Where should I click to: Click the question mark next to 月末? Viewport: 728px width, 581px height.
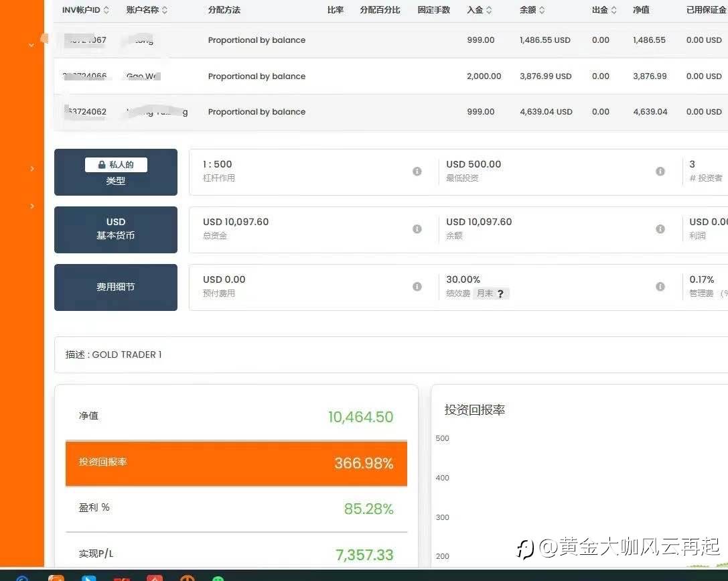(500, 294)
